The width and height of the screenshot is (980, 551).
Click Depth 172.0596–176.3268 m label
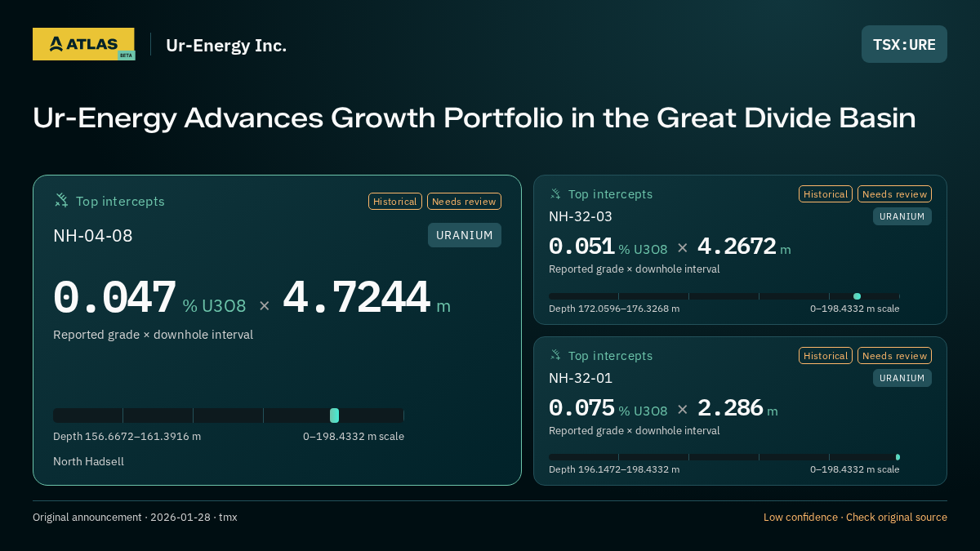coord(614,309)
